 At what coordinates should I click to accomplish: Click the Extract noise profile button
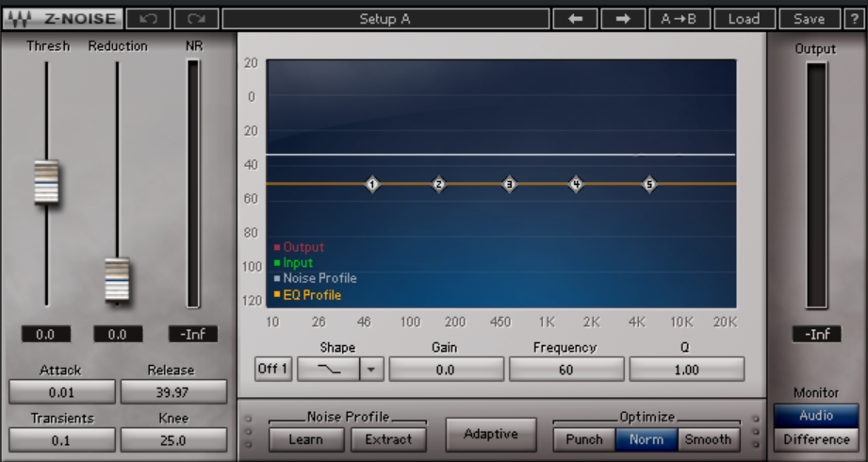click(x=388, y=439)
